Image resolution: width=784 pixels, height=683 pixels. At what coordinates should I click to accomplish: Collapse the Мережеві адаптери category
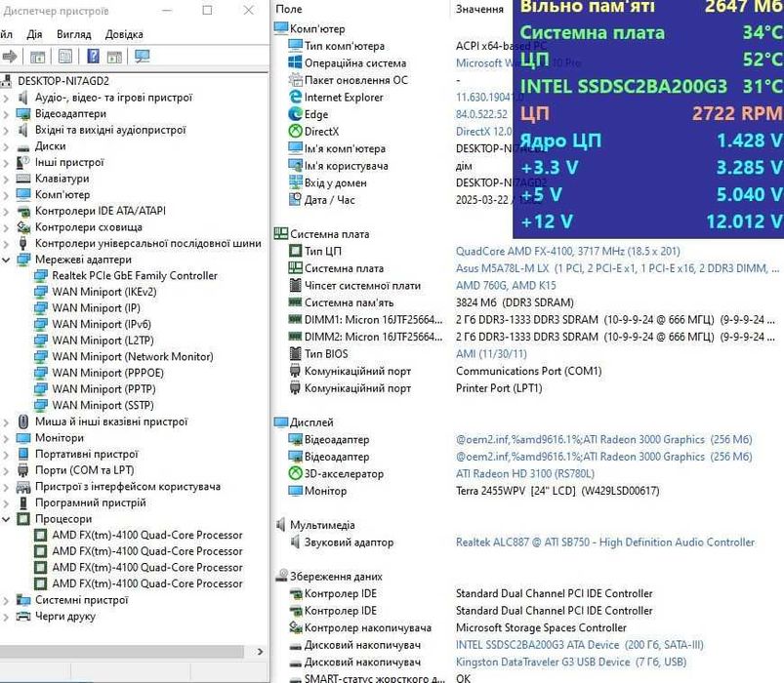(6, 260)
